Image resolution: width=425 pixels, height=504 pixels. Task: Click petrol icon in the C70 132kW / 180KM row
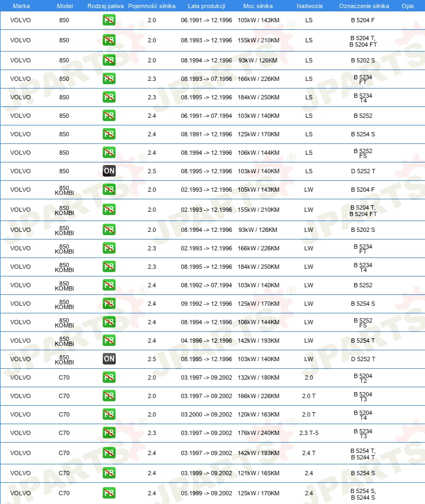pos(109,377)
